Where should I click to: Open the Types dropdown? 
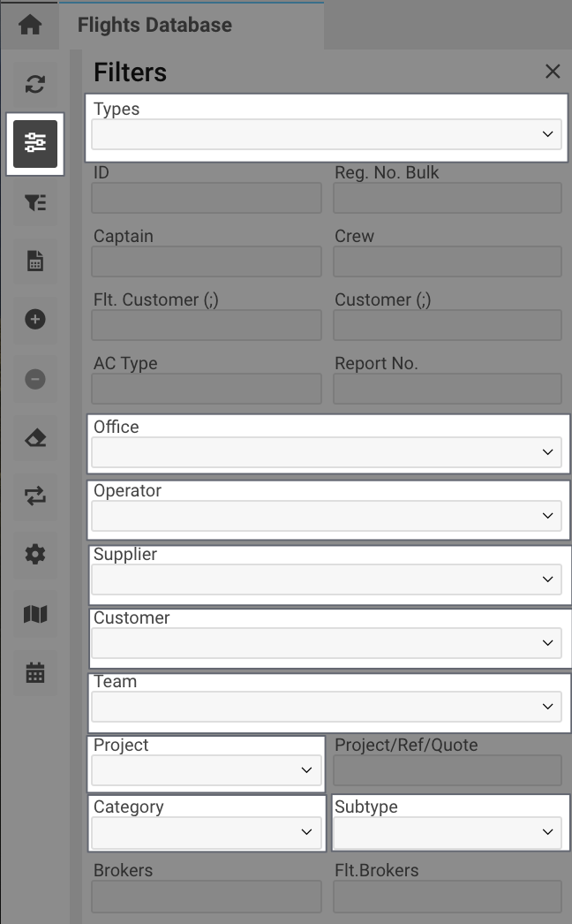326,134
